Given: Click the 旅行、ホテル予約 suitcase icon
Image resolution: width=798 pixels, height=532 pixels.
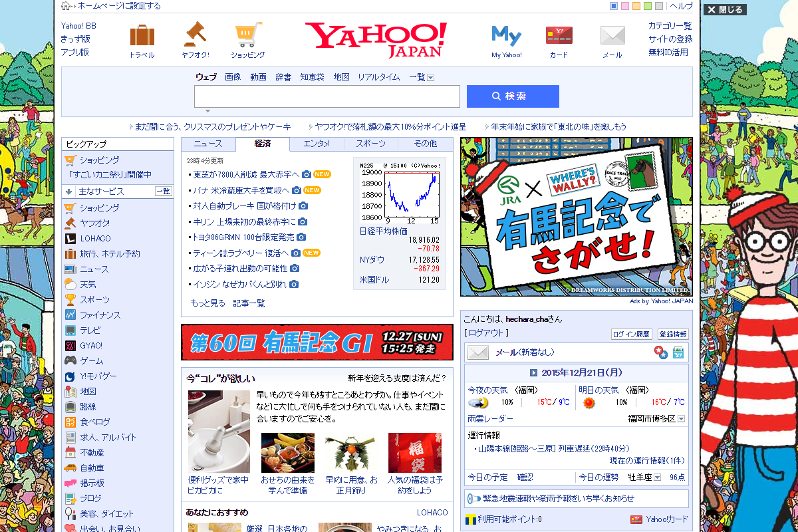Looking at the screenshot, I should pyautogui.click(x=70, y=253).
